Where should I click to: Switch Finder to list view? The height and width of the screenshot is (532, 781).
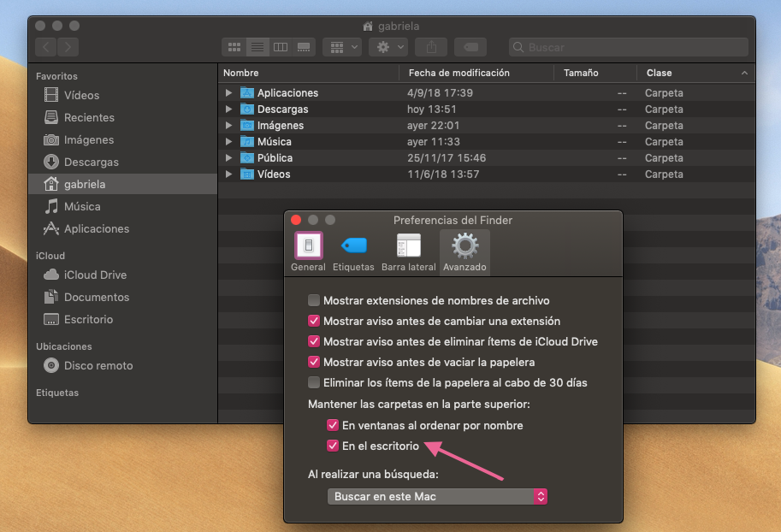257,47
